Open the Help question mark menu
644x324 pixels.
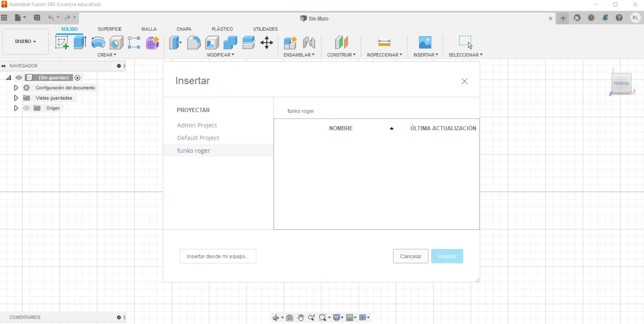coord(619,18)
